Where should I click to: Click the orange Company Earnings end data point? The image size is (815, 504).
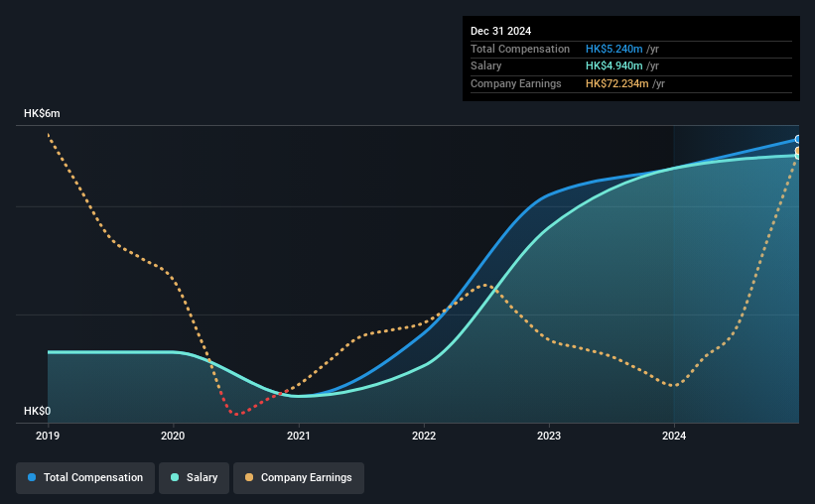(x=798, y=151)
